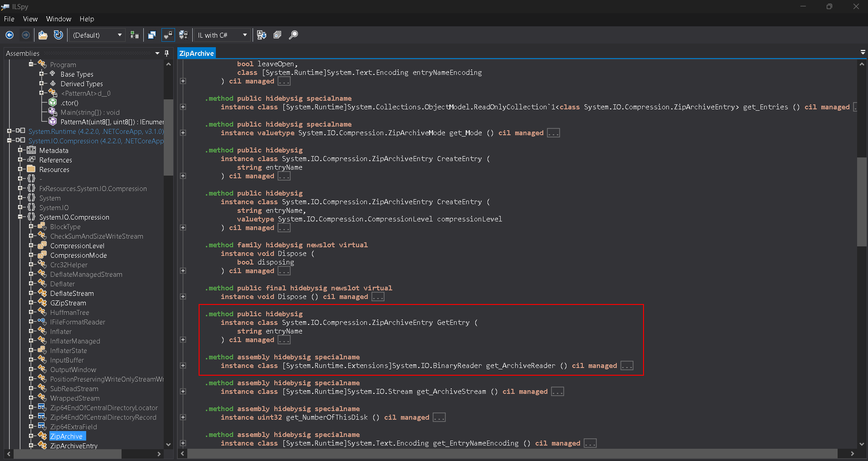The image size is (868, 461).
Task: Click the Back navigation arrow
Action: tap(10, 35)
